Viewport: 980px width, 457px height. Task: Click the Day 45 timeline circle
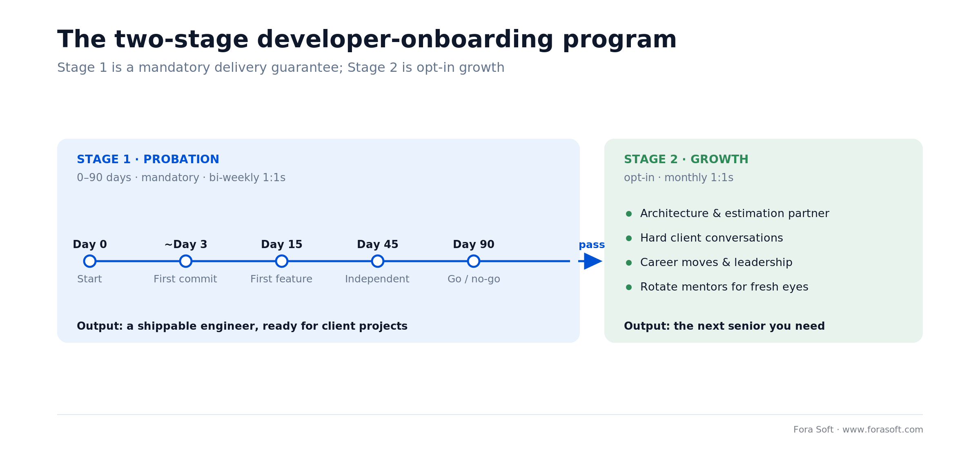tap(378, 261)
